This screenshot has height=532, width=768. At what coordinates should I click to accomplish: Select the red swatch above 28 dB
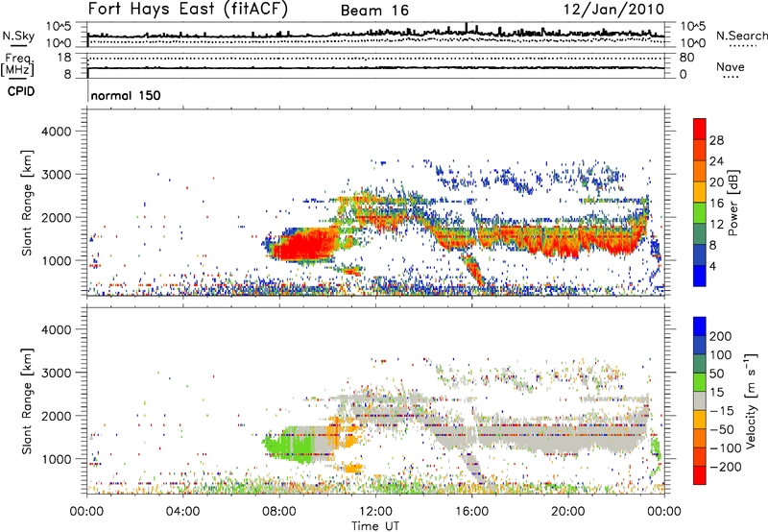pyautogui.click(x=700, y=129)
